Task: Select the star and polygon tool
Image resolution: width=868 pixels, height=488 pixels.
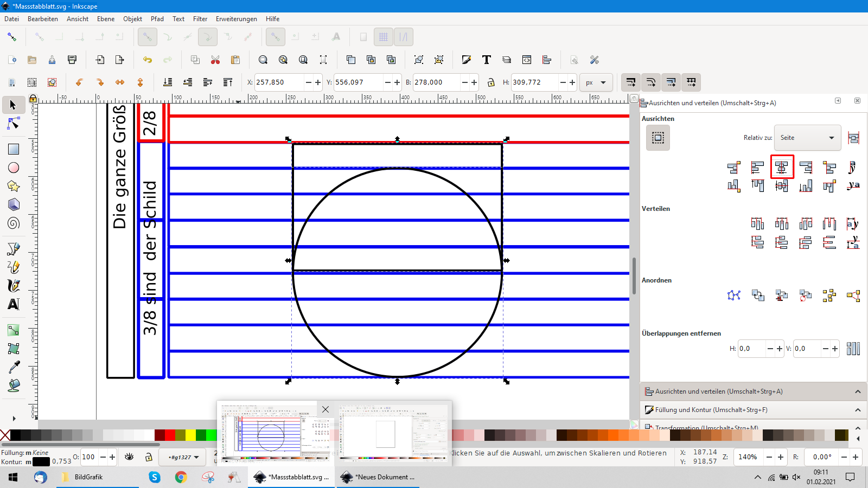Action: pyautogui.click(x=14, y=187)
